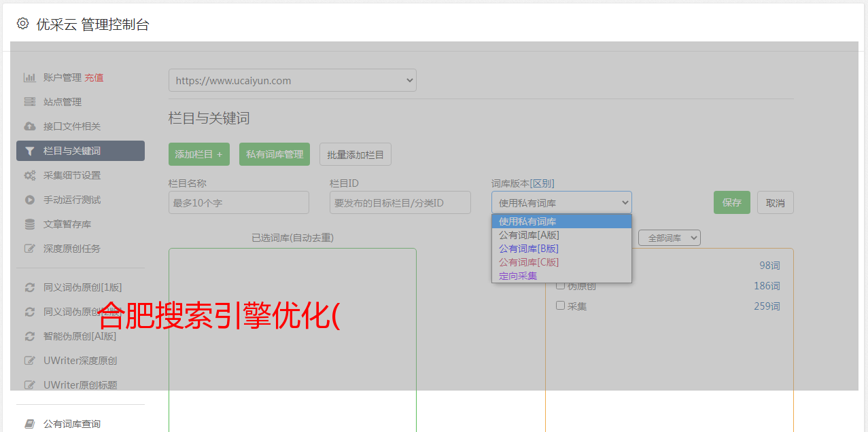Click the 手动运行测试 play icon
This screenshot has width=868, height=432.
tap(29, 200)
